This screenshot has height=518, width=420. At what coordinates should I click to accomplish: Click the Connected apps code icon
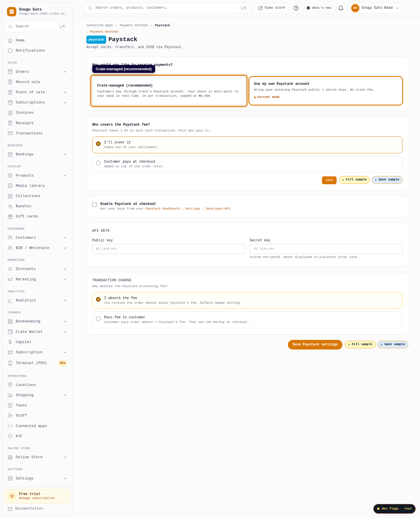coord(10,426)
